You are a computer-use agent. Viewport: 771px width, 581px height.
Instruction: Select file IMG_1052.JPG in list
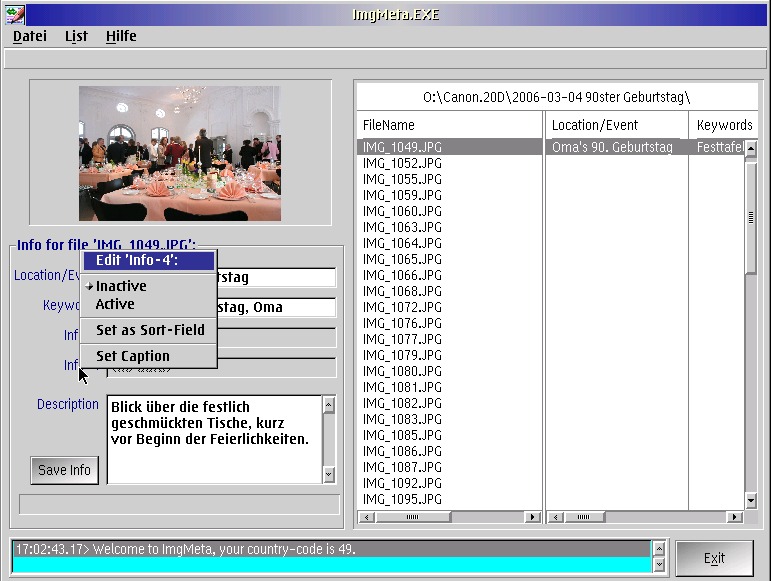(449, 163)
